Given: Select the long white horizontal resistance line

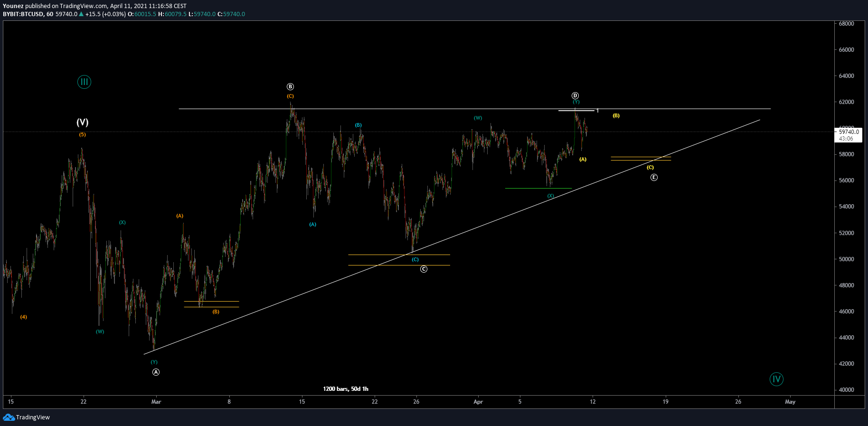Looking at the screenshot, I should (474, 109).
